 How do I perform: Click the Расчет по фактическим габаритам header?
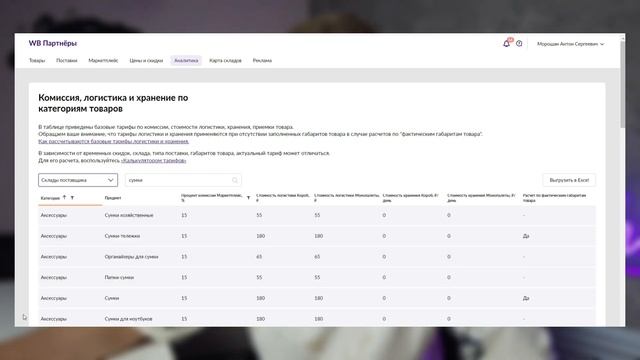pos(554,198)
